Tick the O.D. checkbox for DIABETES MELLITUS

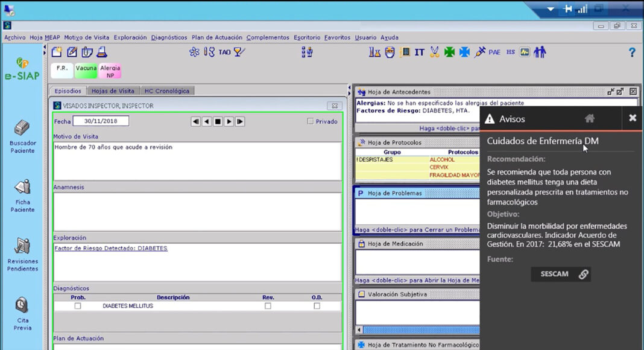point(317,306)
